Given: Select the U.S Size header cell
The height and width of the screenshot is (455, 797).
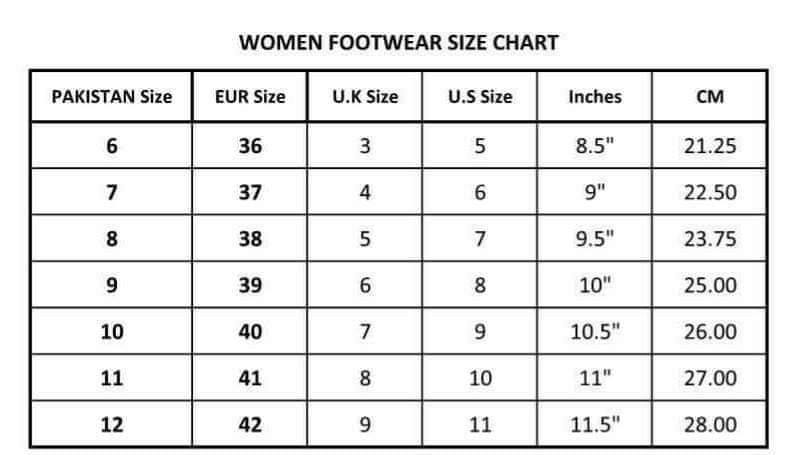Looking at the screenshot, I should [480, 97].
